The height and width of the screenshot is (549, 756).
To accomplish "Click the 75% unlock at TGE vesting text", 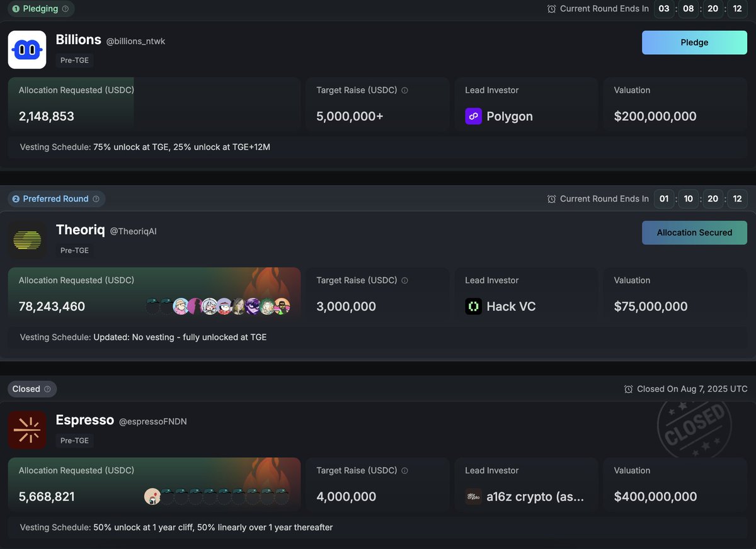I will pyautogui.click(x=181, y=147).
